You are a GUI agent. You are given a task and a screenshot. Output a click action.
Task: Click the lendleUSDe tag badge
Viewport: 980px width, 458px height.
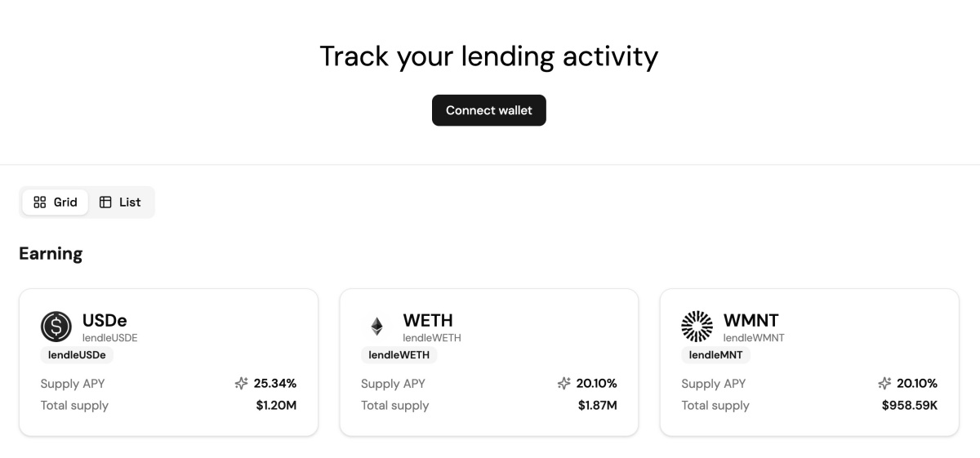(x=77, y=355)
